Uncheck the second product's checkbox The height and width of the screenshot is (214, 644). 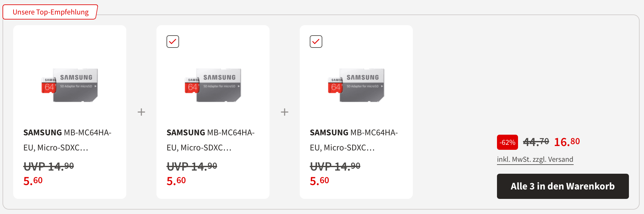pos(173,42)
